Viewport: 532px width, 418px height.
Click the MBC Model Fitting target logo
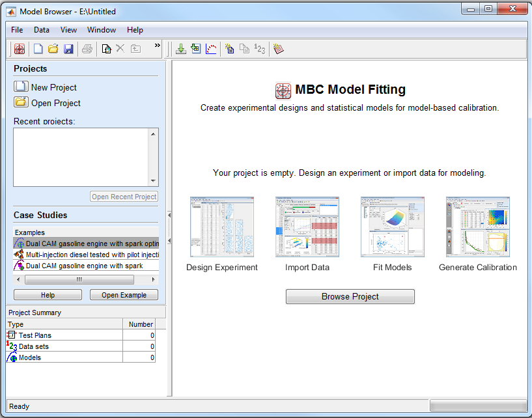point(283,91)
